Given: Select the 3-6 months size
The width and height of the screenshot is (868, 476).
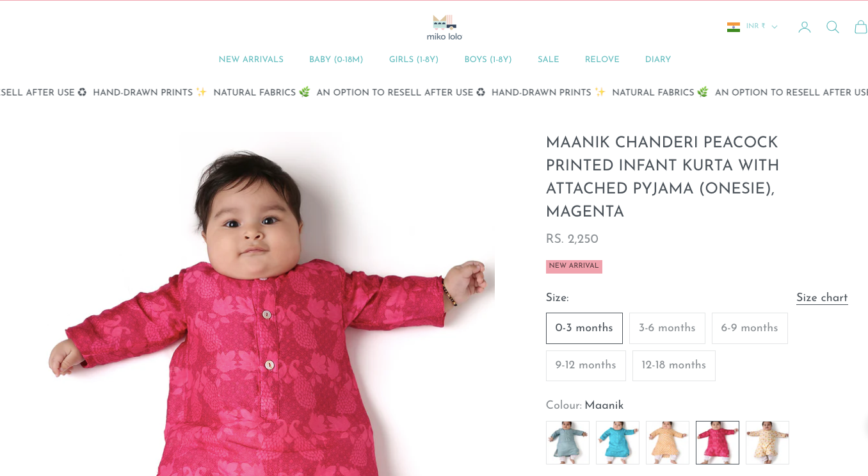Looking at the screenshot, I should tap(667, 328).
